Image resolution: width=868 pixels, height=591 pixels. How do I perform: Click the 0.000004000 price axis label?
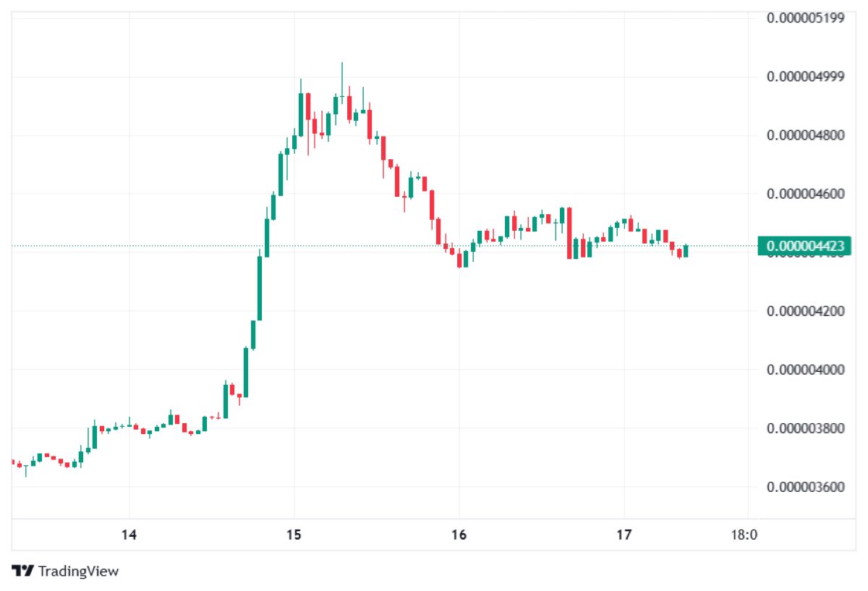(805, 370)
